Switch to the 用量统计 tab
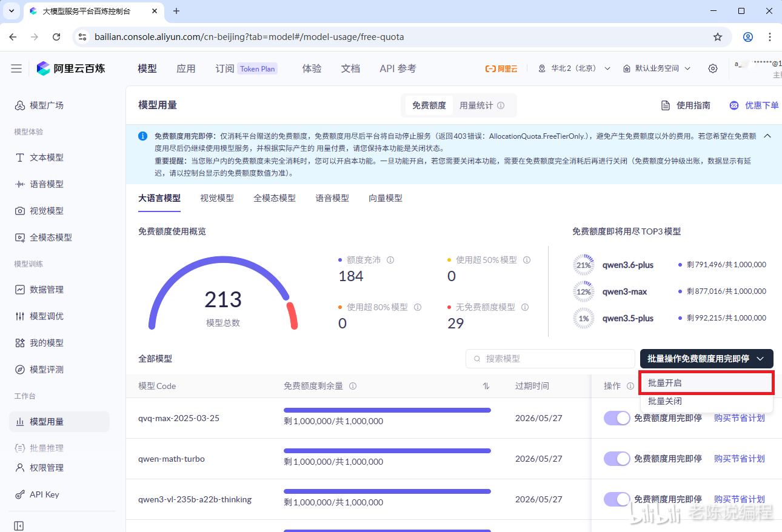 tap(482, 105)
